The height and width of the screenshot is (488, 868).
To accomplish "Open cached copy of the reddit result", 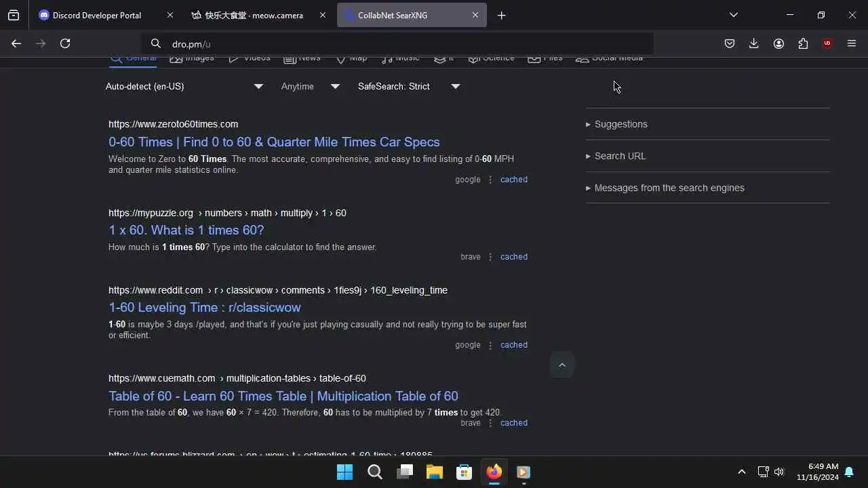I will (513, 345).
